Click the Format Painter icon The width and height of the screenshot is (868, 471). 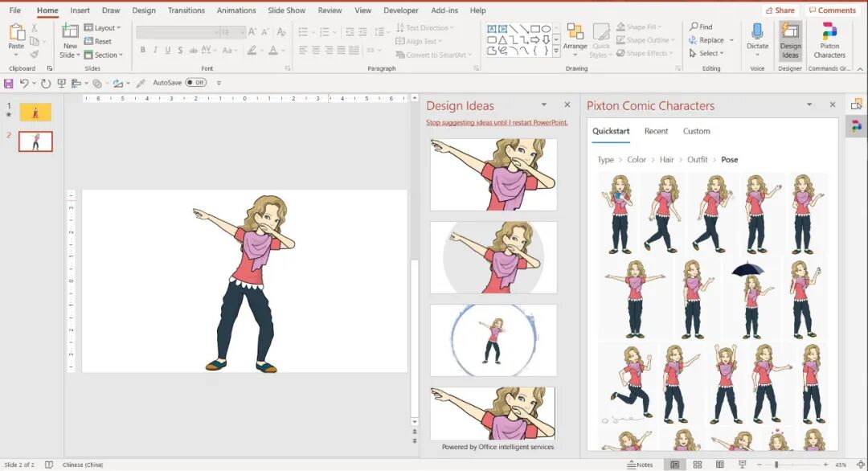[35, 54]
